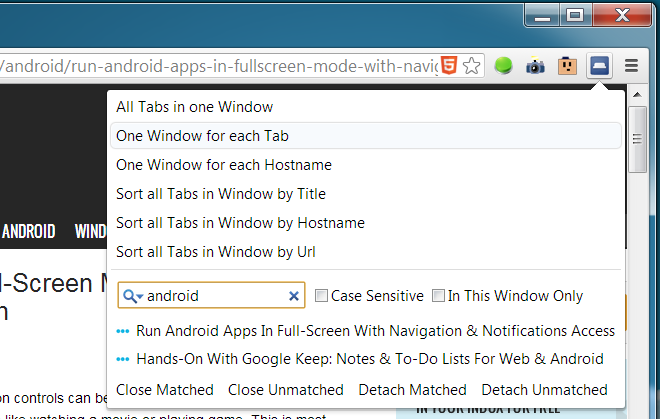The image size is (660, 419).
Task: Click the browser address bar URL
Action: (x=219, y=66)
